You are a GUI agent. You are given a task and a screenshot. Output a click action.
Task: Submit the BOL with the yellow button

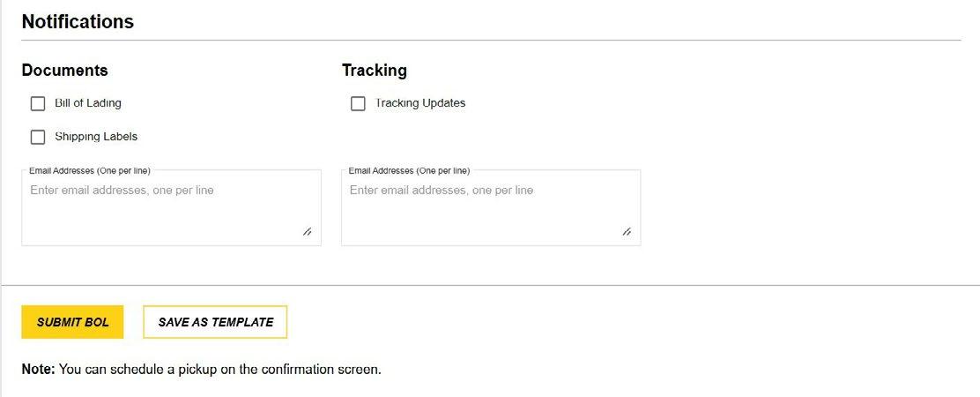(x=72, y=322)
